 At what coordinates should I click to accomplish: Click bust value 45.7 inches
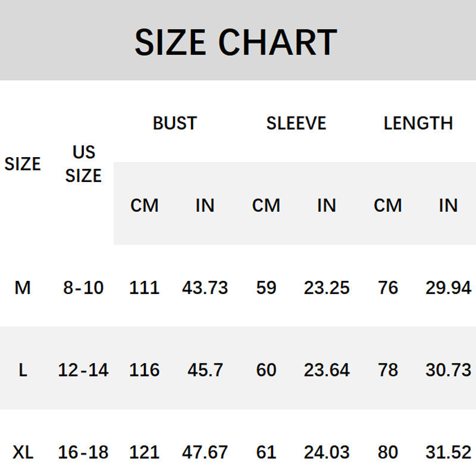tap(205, 370)
